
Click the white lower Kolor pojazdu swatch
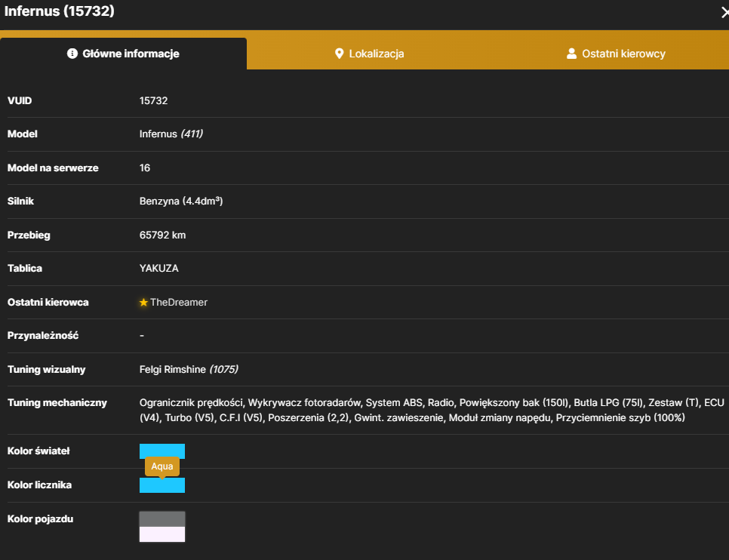point(162,534)
